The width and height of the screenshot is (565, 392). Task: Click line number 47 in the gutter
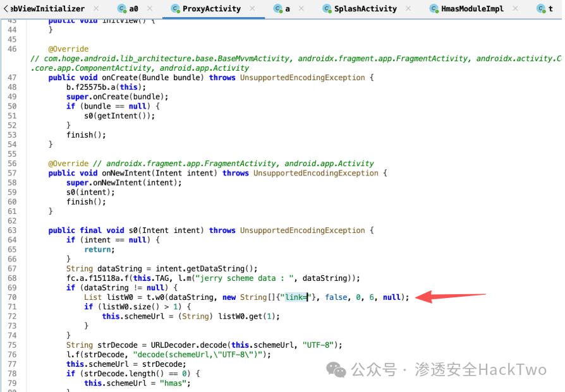point(12,78)
